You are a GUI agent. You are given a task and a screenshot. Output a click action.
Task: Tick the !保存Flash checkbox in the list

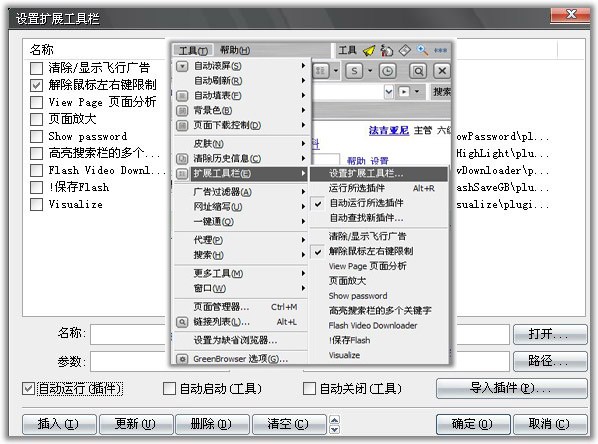(x=36, y=187)
